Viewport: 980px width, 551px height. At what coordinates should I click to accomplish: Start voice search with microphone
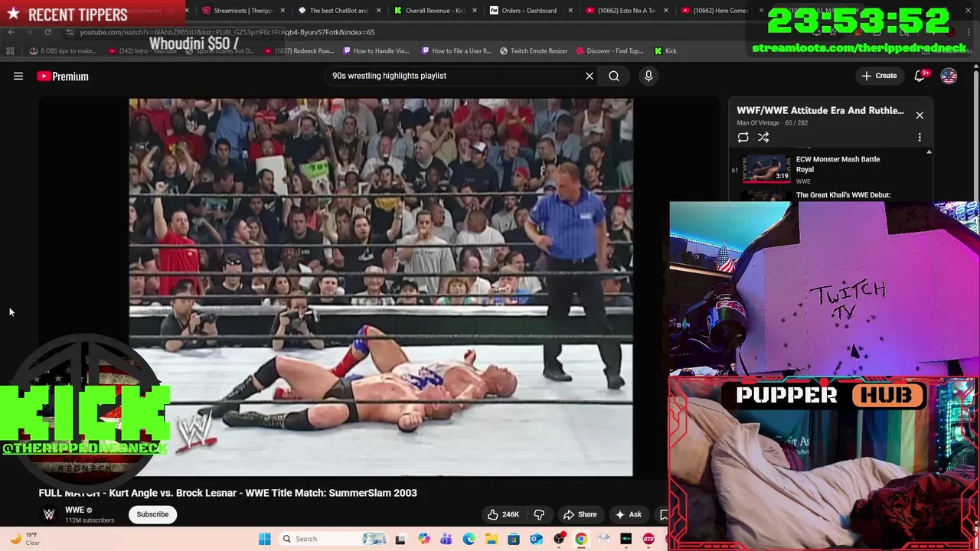point(648,76)
